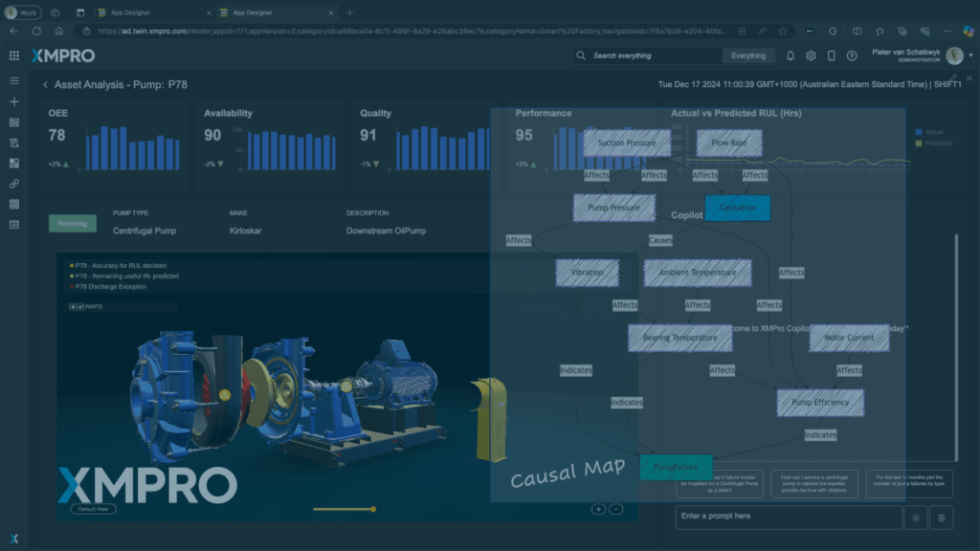The width and height of the screenshot is (980, 551).
Task: Click the Default View button
Action: coord(93,509)
